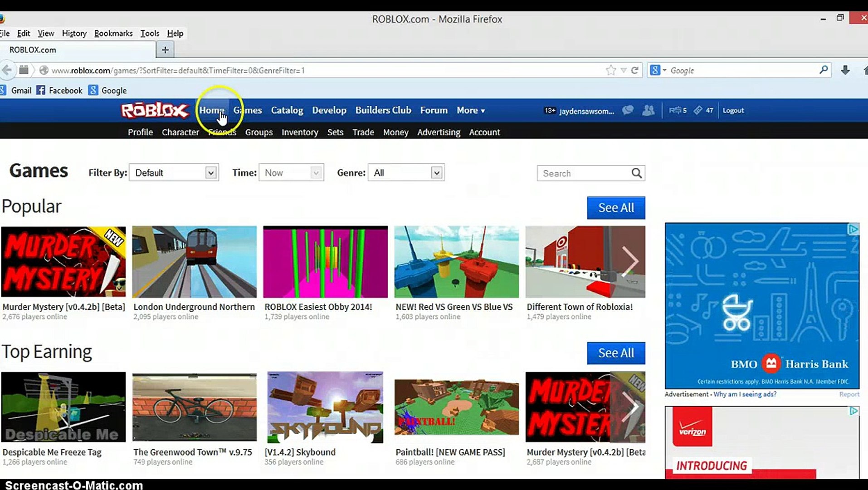Open the Paintball game thumbnail
The image size is (868, 490).
456,407
